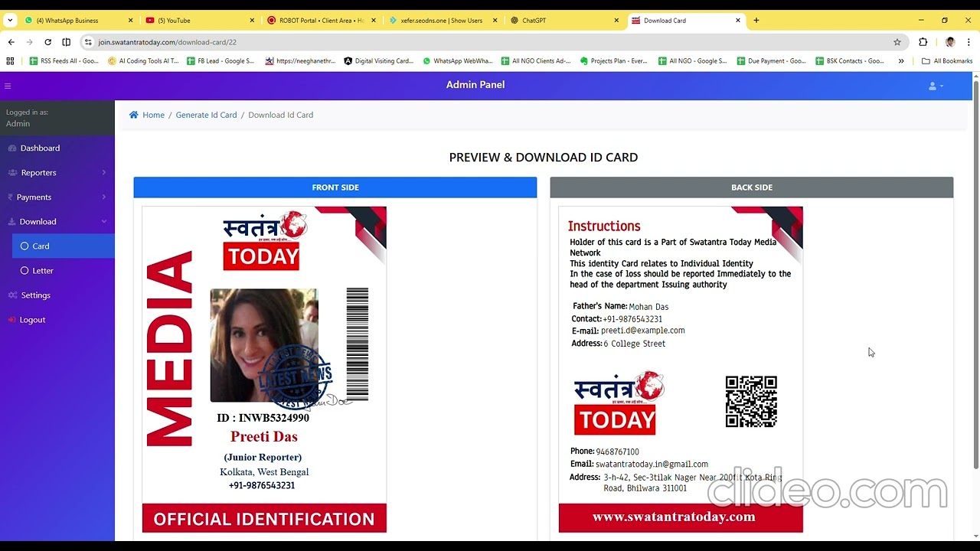
Task: Switch to the YouTube browser tab
Action: point(201,21)
